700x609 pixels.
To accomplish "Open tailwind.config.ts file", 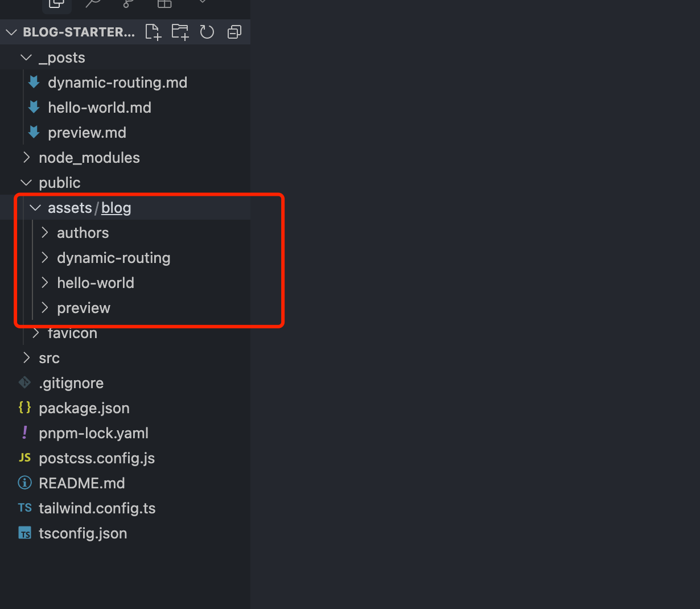I will tap(97, 508).
